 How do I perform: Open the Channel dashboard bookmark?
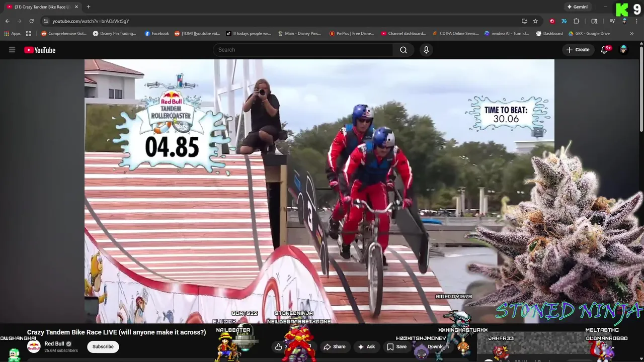404,34
